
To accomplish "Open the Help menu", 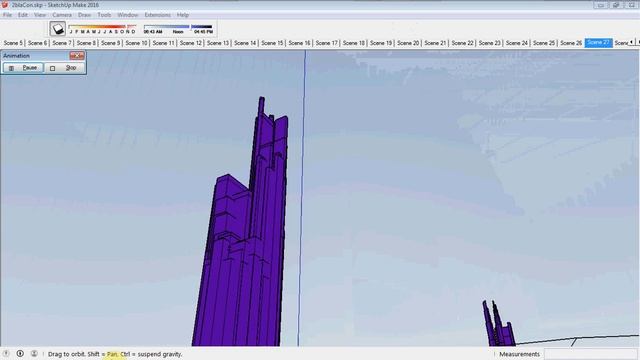I will [183, 15].
